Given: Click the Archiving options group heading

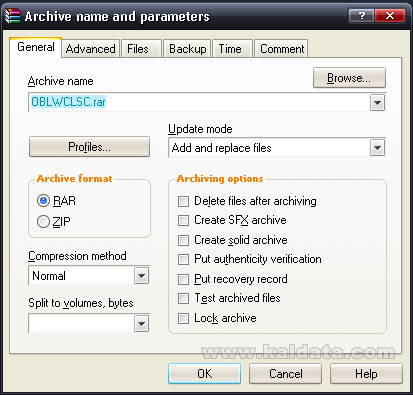Looking at the screenshot, I should point(220,179).
